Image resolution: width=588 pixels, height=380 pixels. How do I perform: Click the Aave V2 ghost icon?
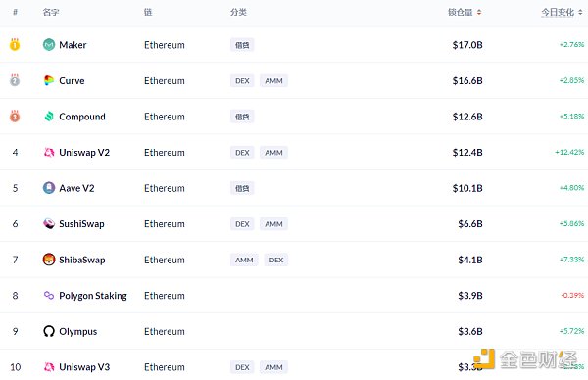pyautogui.click(x=49, y=188)
